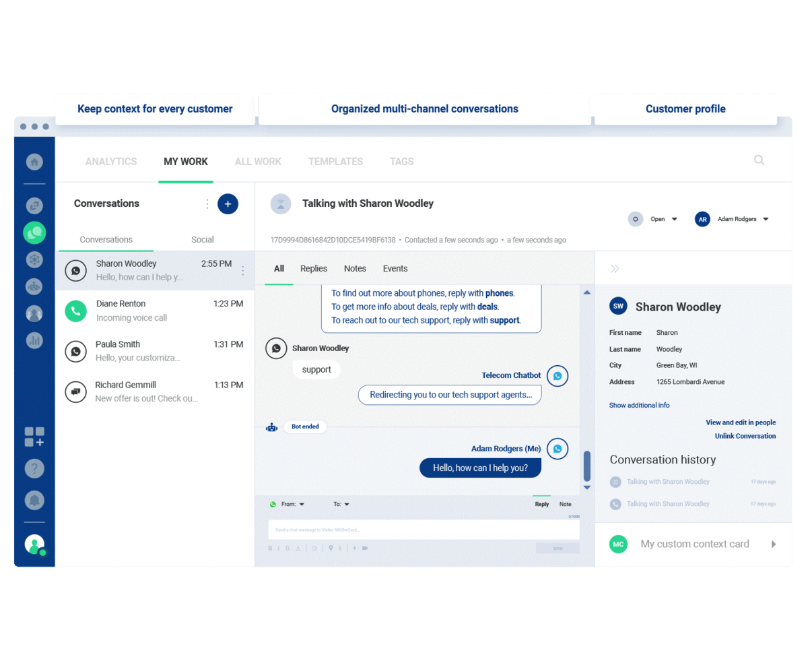Click the Help question mark icon
The image size is (812, 665).
coord(34,468)
